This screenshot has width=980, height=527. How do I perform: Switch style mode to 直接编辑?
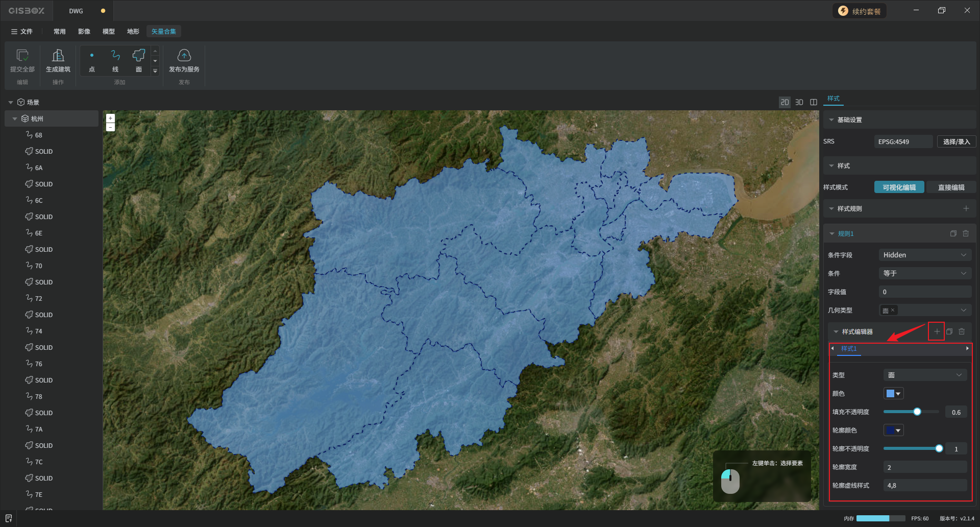point(951,187)
